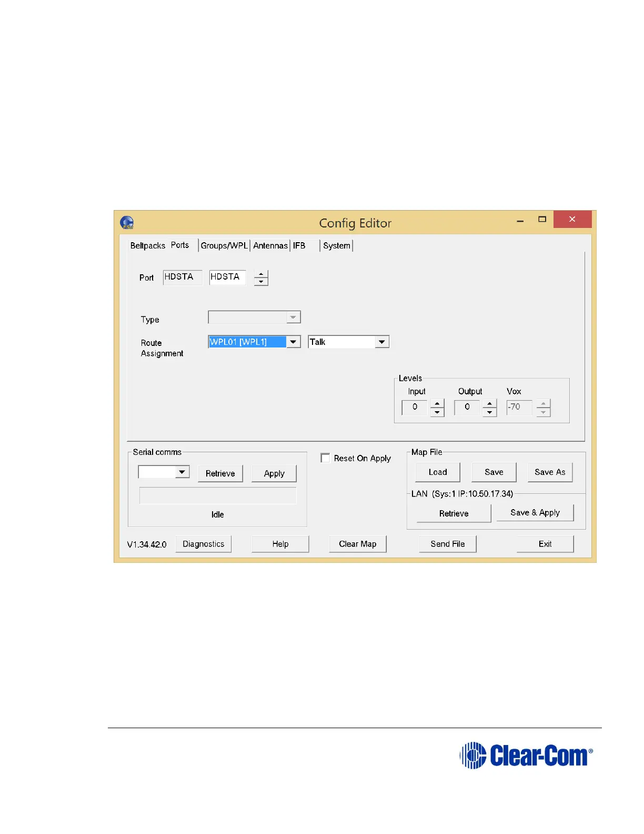Click the Save & Apply button
Viewport: 644px width, 834px height.
pyautogui.click(x=535, y=513)
